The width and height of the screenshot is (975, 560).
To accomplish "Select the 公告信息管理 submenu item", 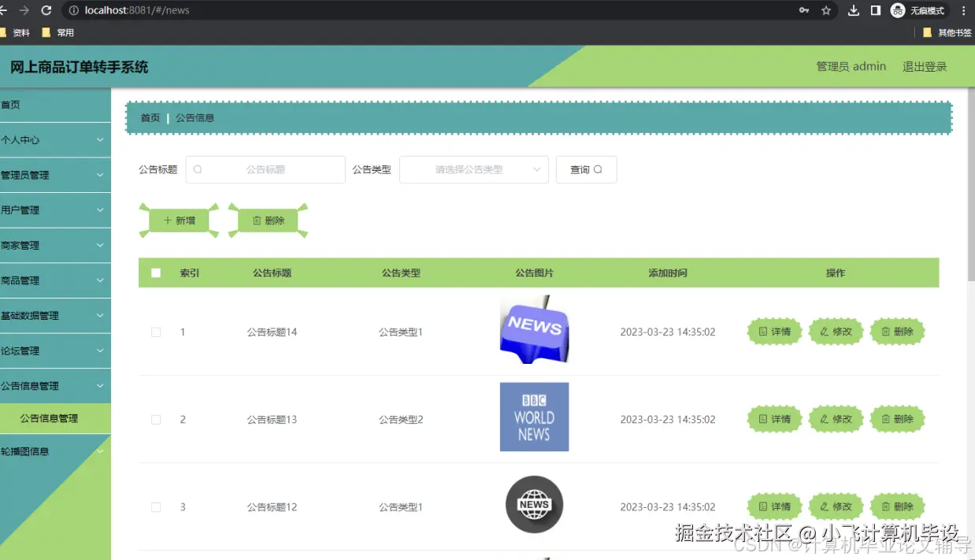I will (x=55, y=418).
